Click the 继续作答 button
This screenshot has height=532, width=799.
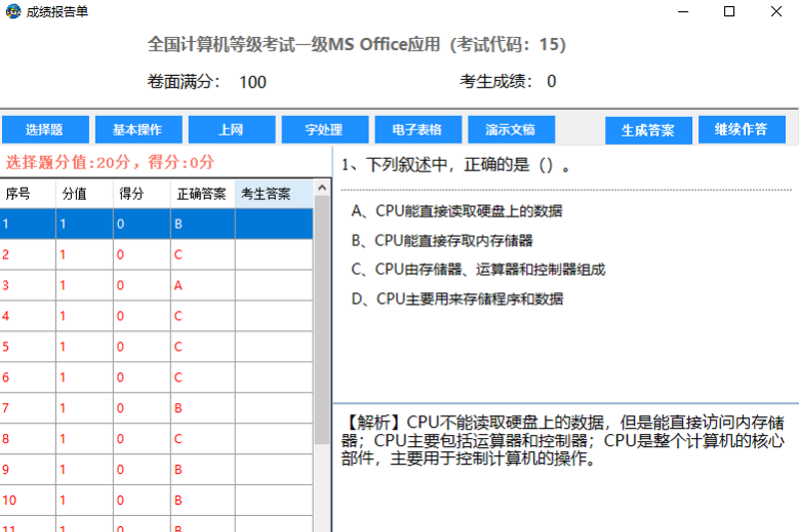(741, 130)
